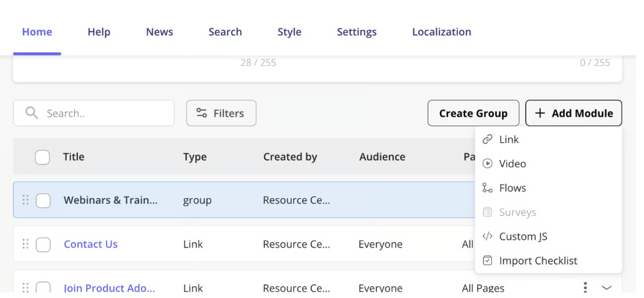The image size is (644, 298).
Task: Click the magnifier icon in search box
Action: pos(32,113)
